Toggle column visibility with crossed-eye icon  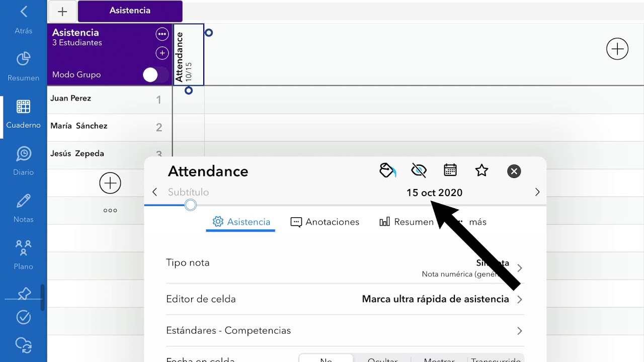pyautogui.click(x=419, y=170)
